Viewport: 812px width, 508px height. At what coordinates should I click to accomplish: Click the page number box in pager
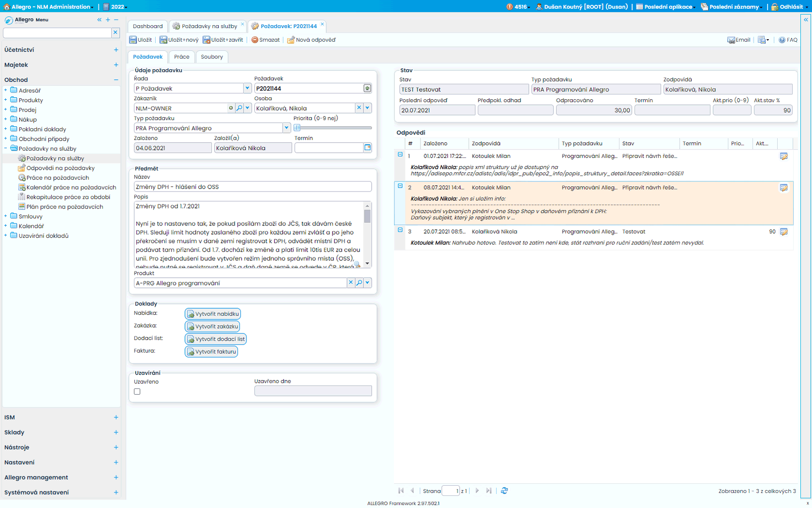(450, 491)
